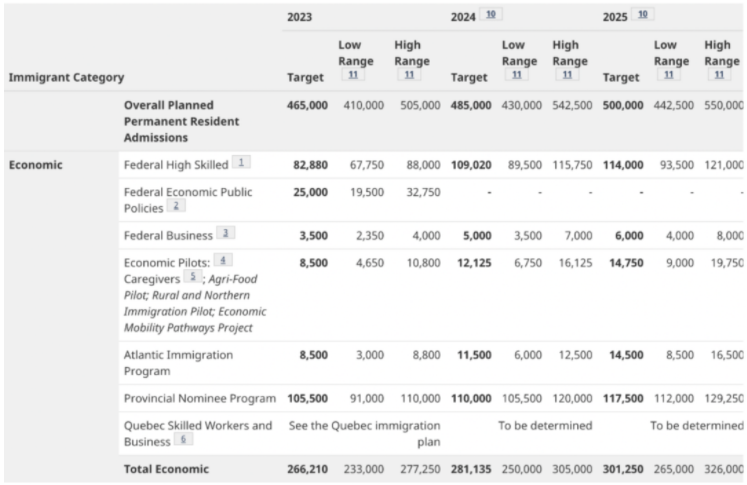Open footnote 11 under 2023 High Range

(409, 74)
